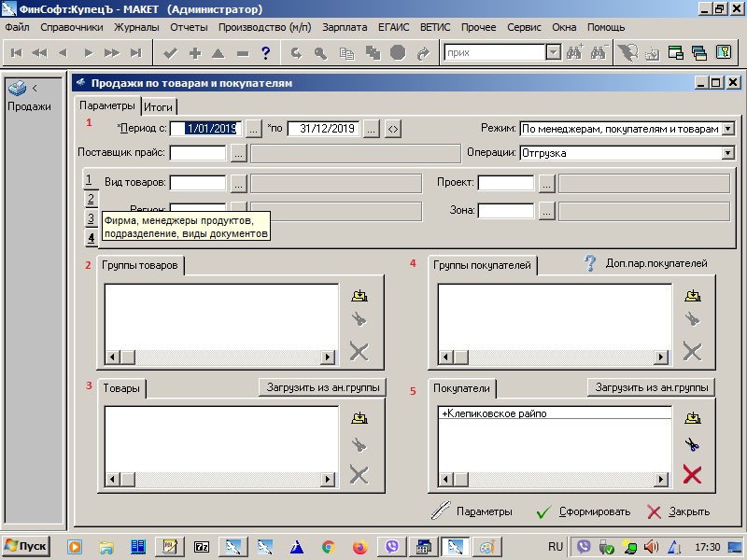
Task: Expand the toolbar combo box showing прих
Action: point(553,53)
